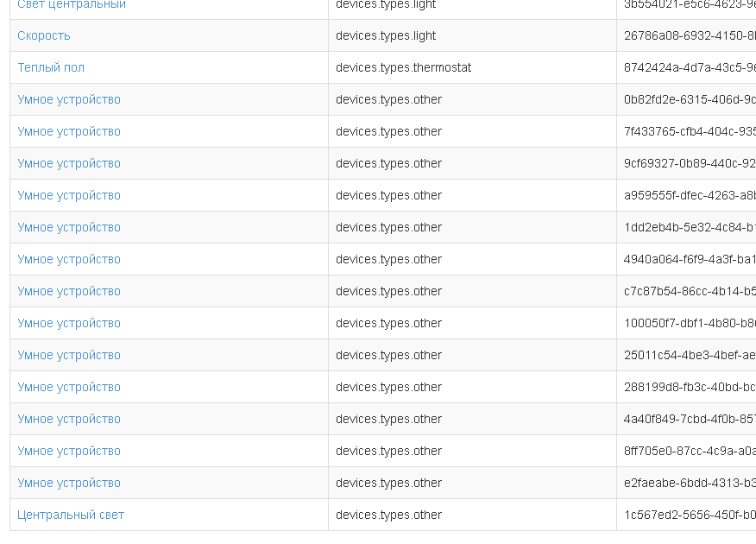Select ID starting with 1c567ed2-5656

[x=690, y=515]
